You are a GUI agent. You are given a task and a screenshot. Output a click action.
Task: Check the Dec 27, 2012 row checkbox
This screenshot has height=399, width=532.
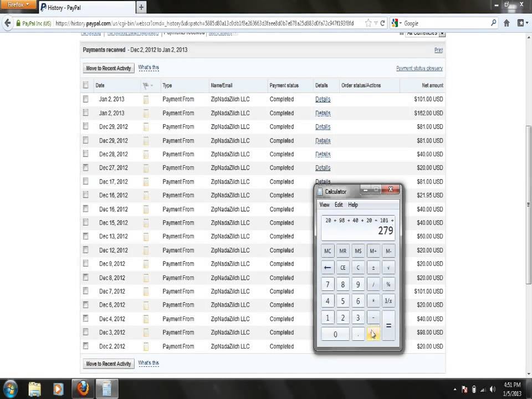pyautogui.click(x=85, y=167)
